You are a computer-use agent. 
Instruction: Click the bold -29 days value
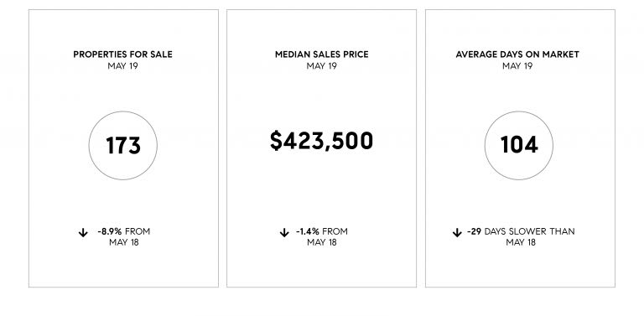tap(474, 231)
